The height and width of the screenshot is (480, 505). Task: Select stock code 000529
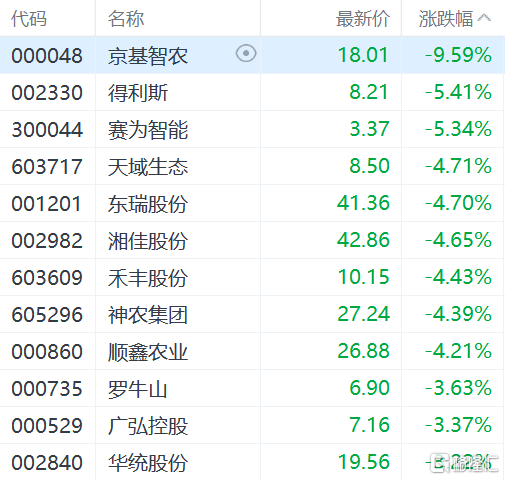point(47,425)
